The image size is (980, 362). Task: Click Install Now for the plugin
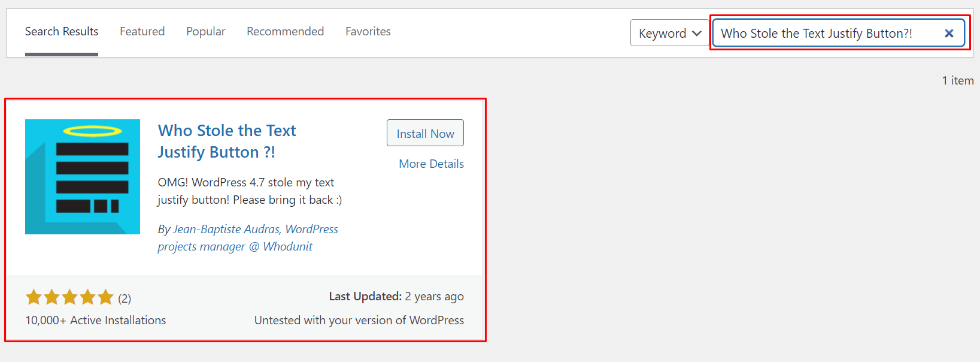tap(425, 132)
